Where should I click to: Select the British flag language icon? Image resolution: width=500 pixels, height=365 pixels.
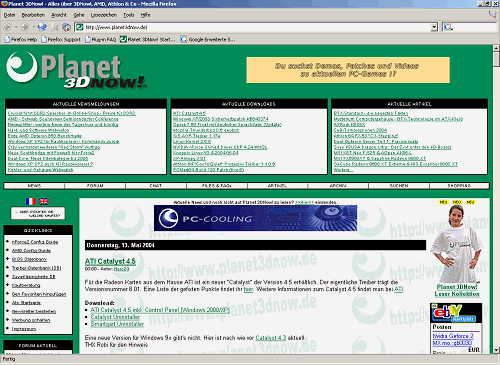(x=44, y=201)
